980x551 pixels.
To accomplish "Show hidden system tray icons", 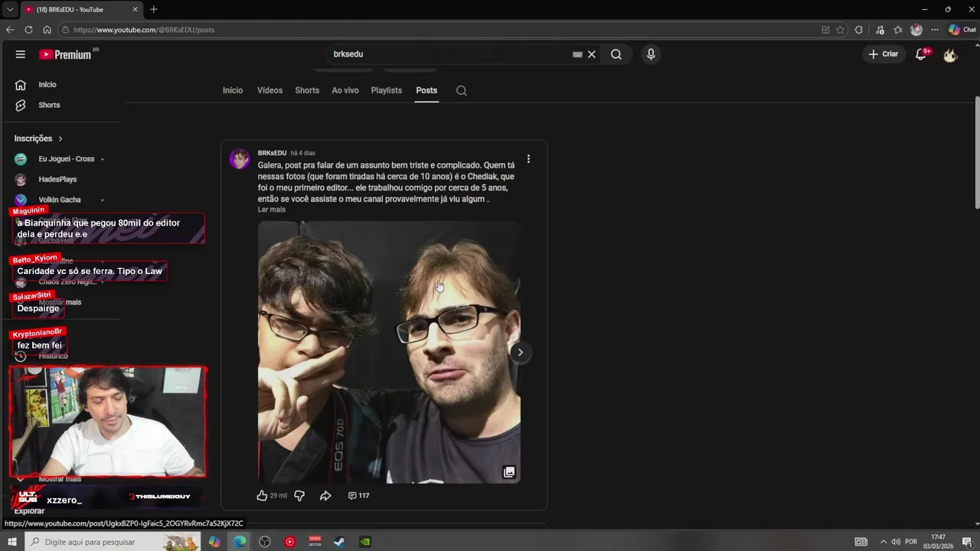I will [x=883, y=542].
